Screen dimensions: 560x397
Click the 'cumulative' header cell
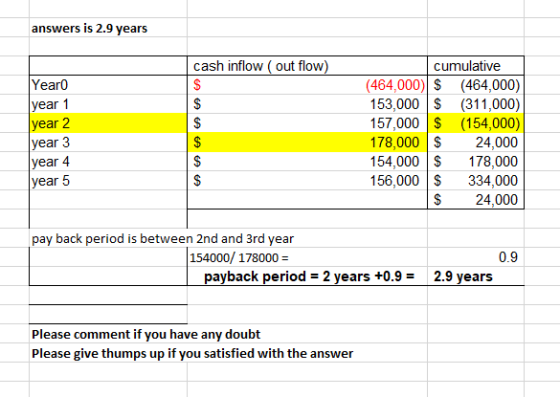point(476,66)
